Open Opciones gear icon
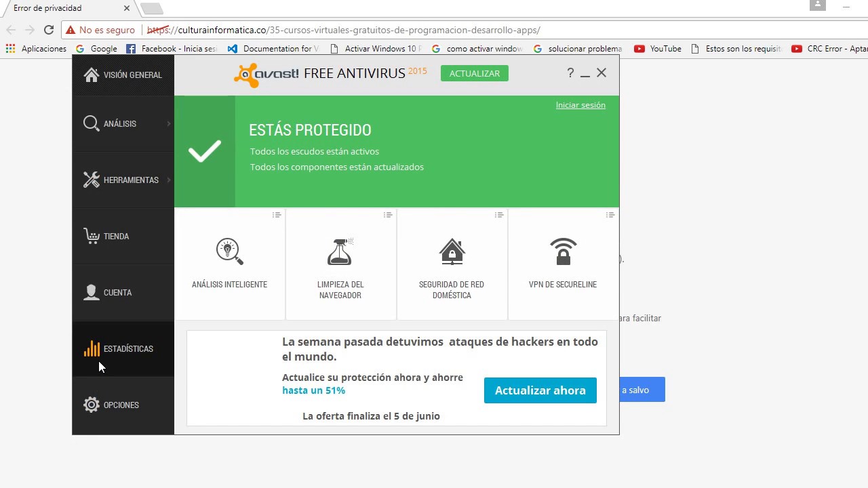 click(91, 405)
